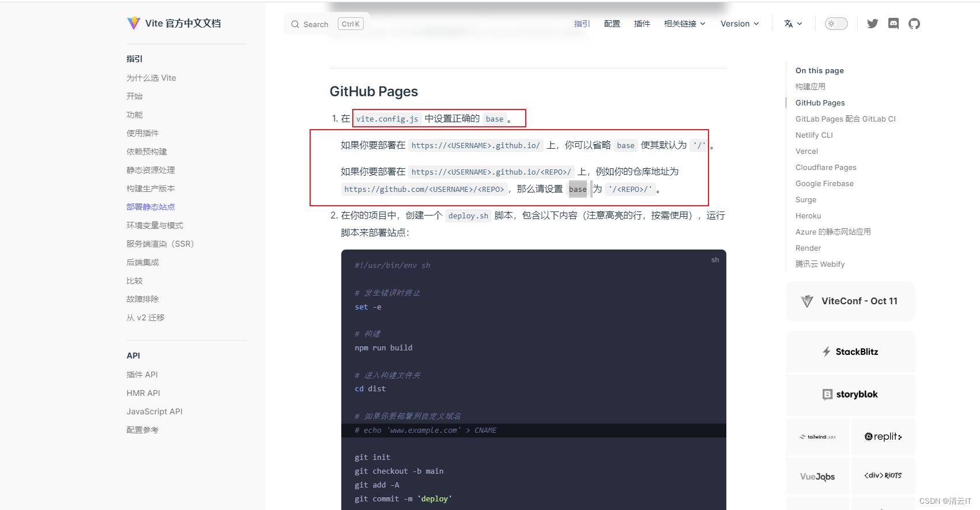Open the storyblok sponsor card
This screenshot has height=510, width=980.
(850, 394)
